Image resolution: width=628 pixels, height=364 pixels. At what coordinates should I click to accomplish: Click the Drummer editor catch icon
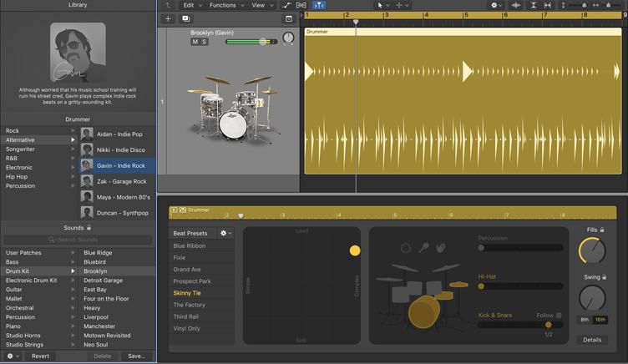tap(183, 210)
